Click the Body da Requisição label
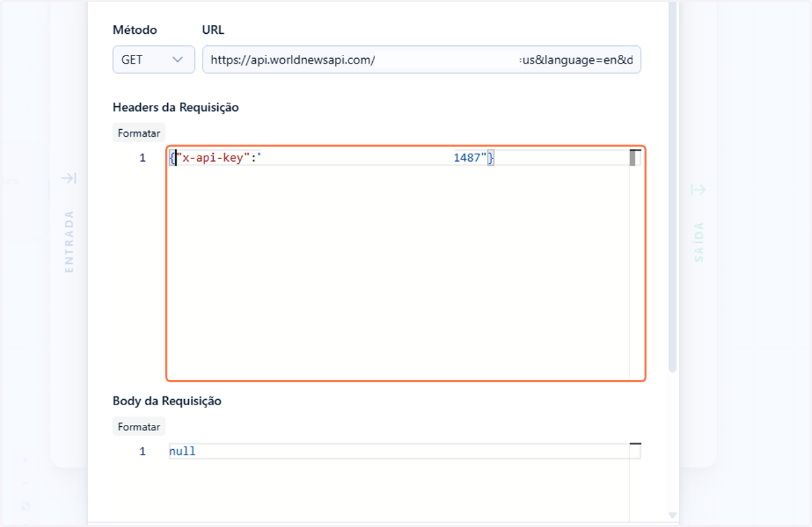812x527 pixels. 167,400
